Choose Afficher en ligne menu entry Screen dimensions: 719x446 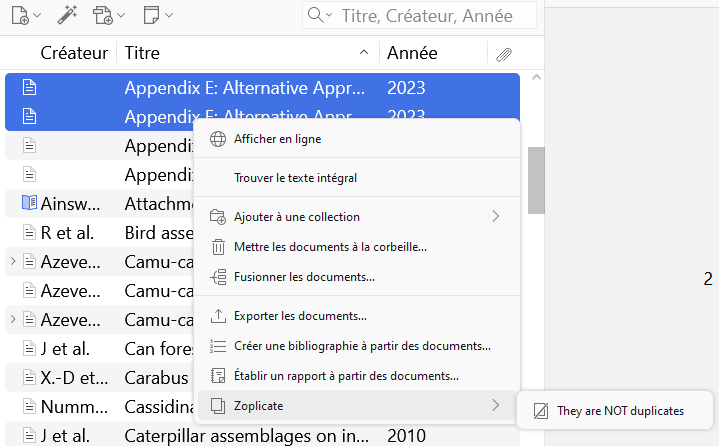[x=357, y=139]
